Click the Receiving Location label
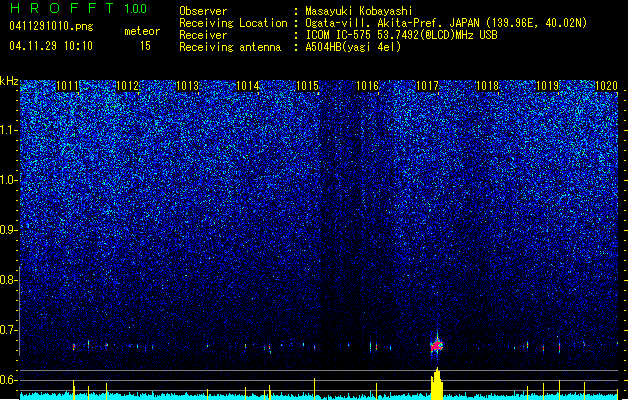 pos(233,23)
